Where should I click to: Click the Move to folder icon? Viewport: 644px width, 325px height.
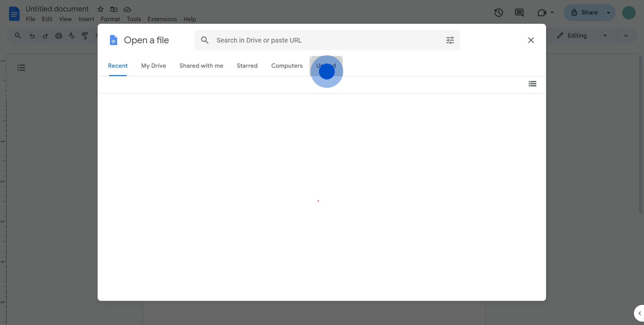coord(114,9)
